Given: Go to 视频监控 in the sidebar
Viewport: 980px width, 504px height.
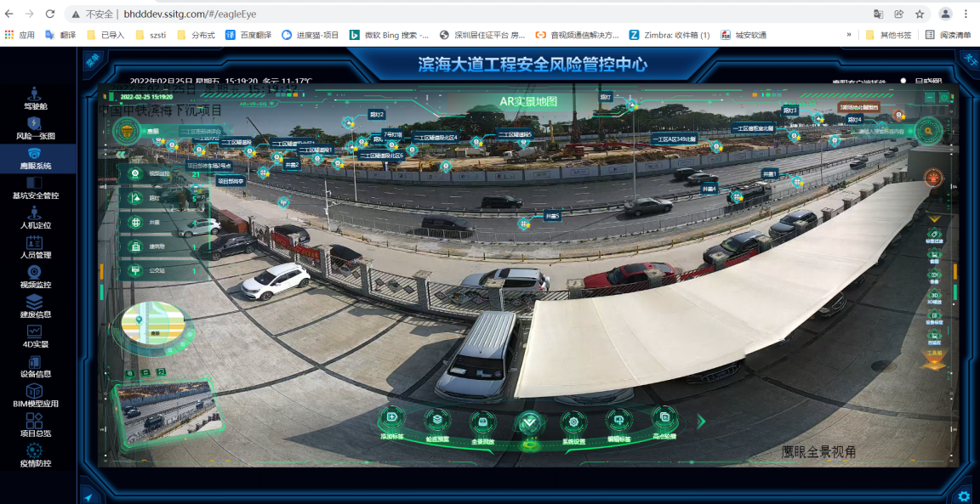Looking at the screenshot, I should tap(35, 276).
